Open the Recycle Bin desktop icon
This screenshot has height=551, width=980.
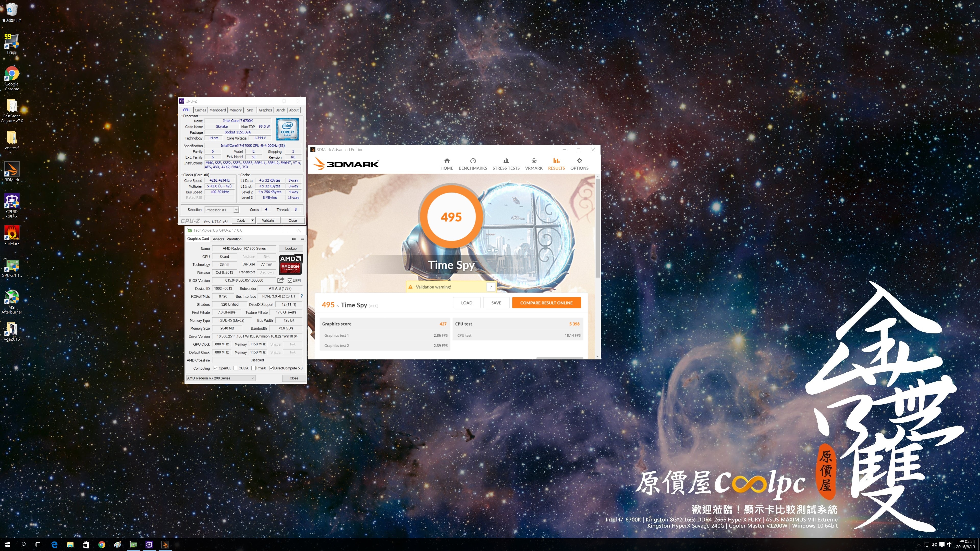(12, 12)
